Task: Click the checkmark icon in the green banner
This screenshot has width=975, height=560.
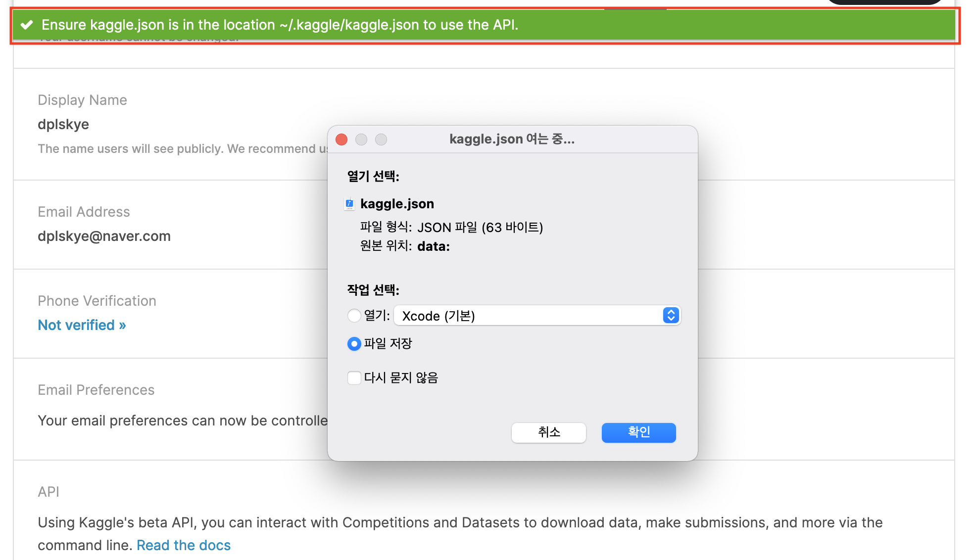Action: pyautogui.click(x=27, y=24)
